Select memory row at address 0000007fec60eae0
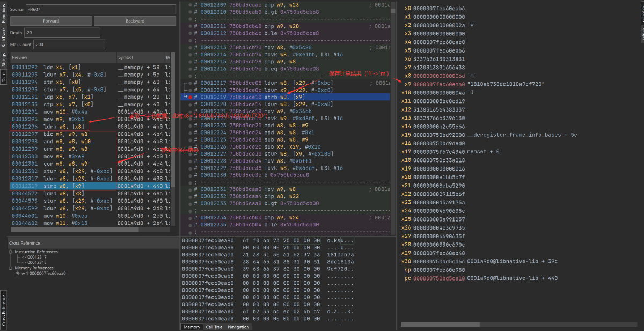Screen dimensions: 644x331 click(x=268, y=311)
